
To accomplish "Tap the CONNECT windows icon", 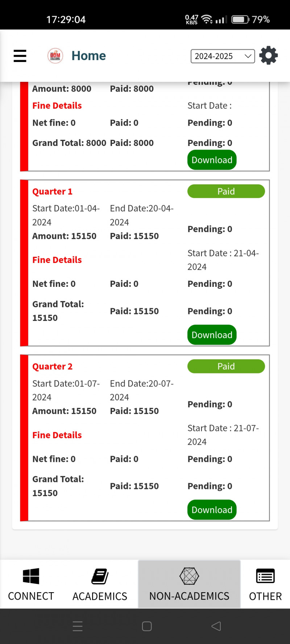I will [31, 576].
